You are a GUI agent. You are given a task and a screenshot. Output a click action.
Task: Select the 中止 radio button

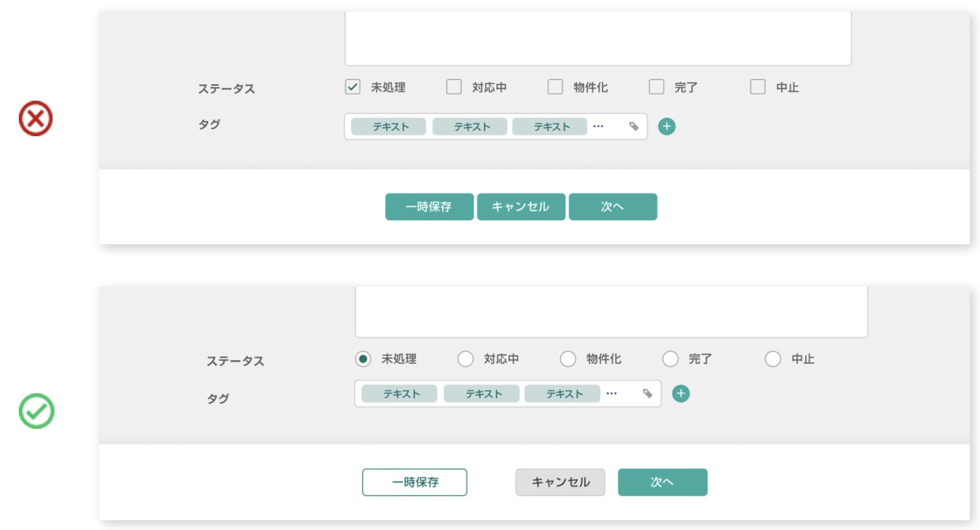[772, 359]
